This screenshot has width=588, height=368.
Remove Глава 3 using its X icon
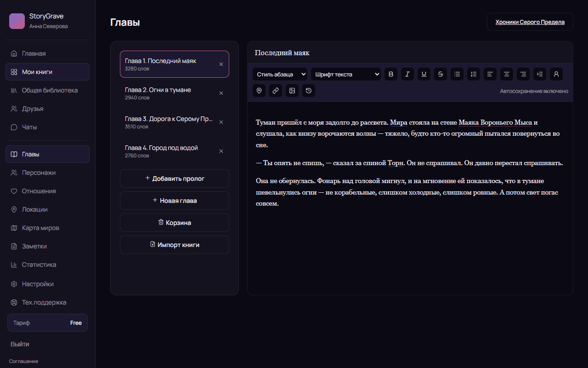point(221,122)
